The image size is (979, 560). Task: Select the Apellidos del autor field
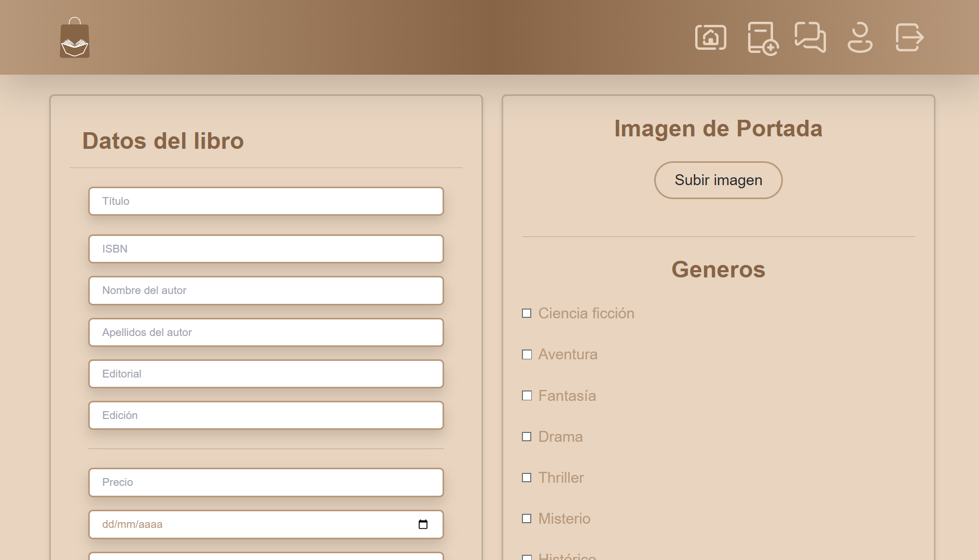(266, 332)
